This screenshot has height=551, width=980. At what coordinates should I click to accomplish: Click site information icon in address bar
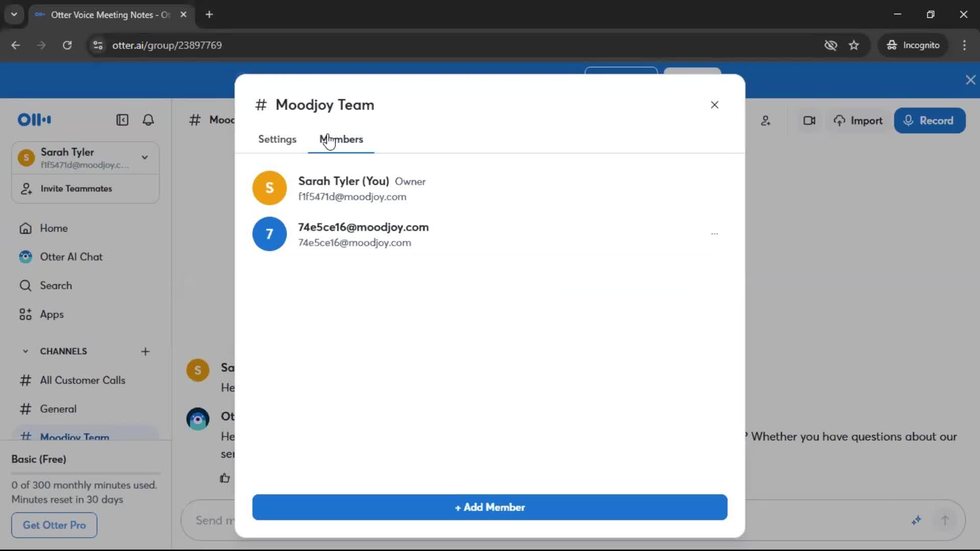pos(97,45)
